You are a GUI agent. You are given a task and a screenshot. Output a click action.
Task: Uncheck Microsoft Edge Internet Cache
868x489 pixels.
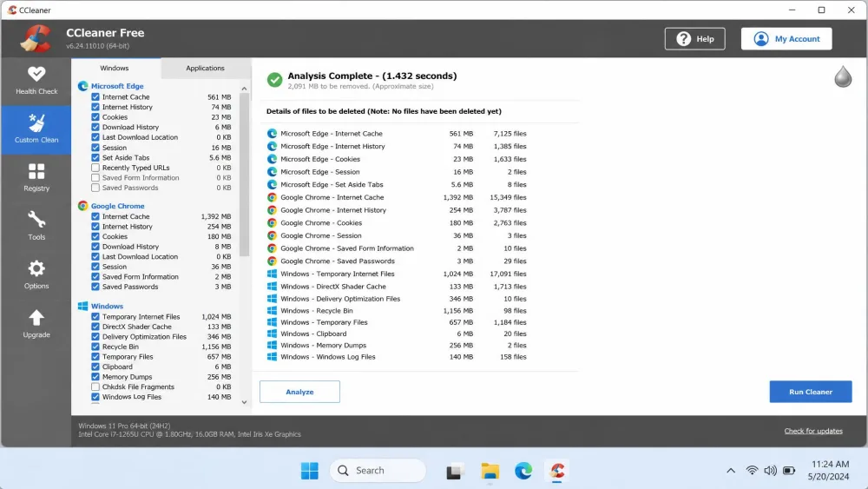point(95,97)
